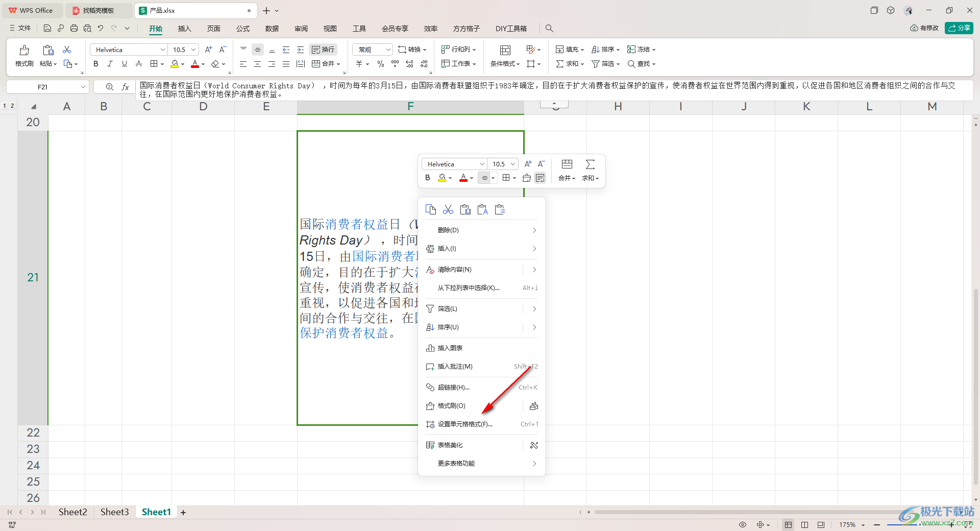Toggle Underline in the ribbon

tap(124, 64)
